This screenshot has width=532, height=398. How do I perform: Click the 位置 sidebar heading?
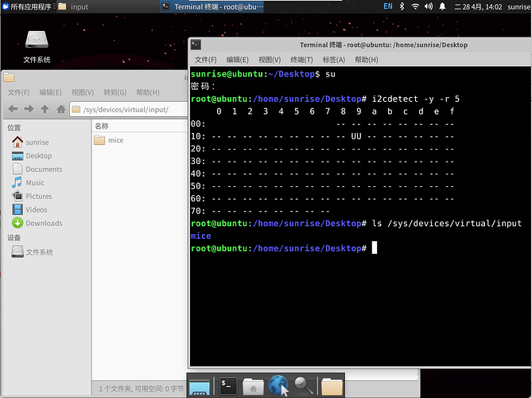(14, 127)
